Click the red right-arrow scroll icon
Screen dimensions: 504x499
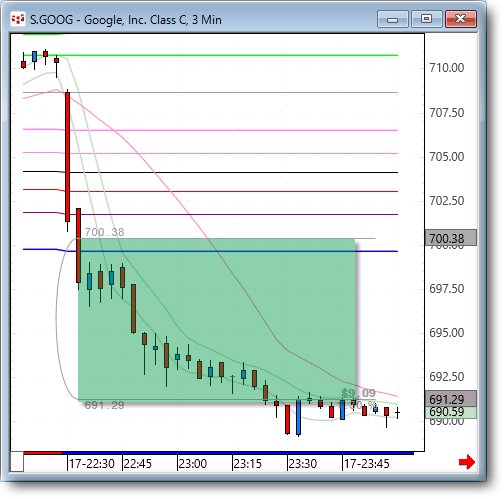(x=467, y=462)
